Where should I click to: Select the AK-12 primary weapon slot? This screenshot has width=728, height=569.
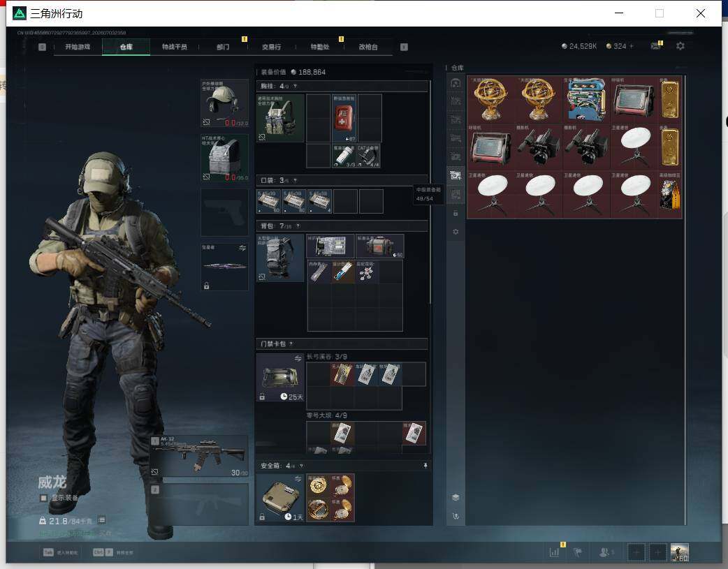[x=200, y=456]
